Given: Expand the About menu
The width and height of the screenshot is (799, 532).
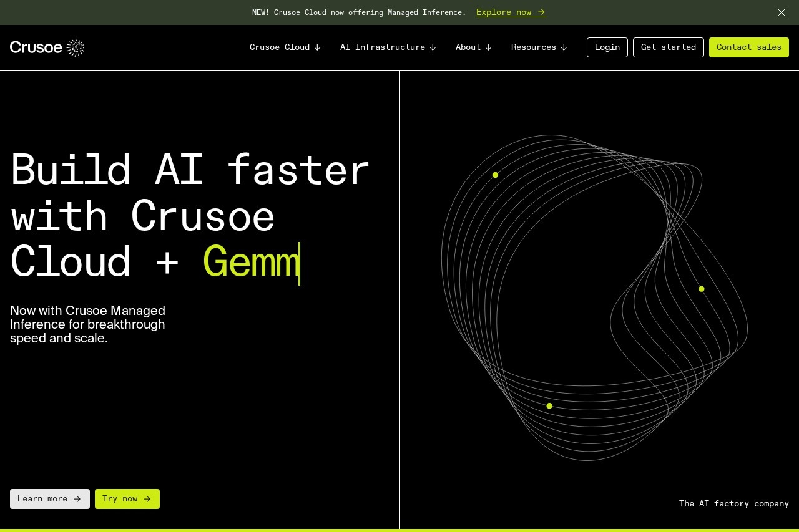Looking at the screenshot, I should [473, 47].
